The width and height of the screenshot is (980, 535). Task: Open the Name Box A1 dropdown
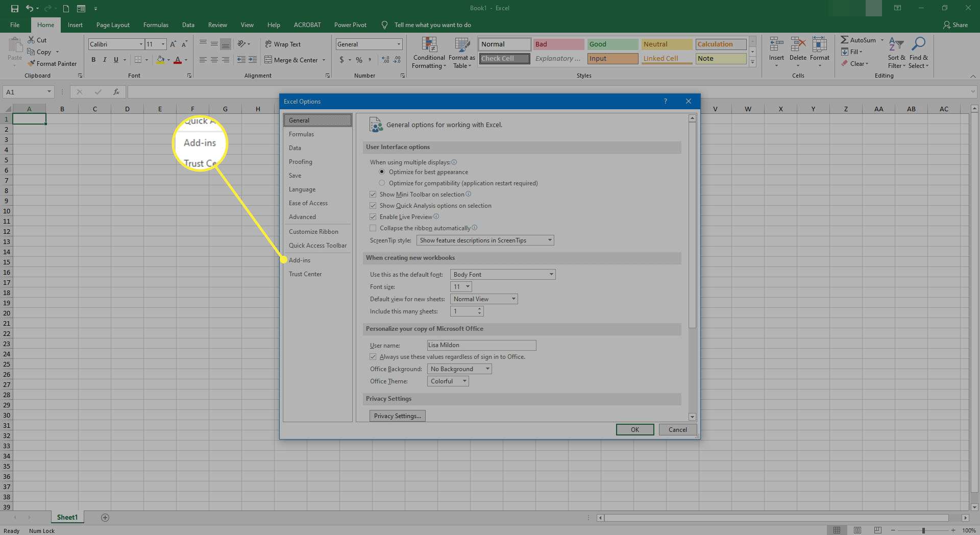(49, 92)
